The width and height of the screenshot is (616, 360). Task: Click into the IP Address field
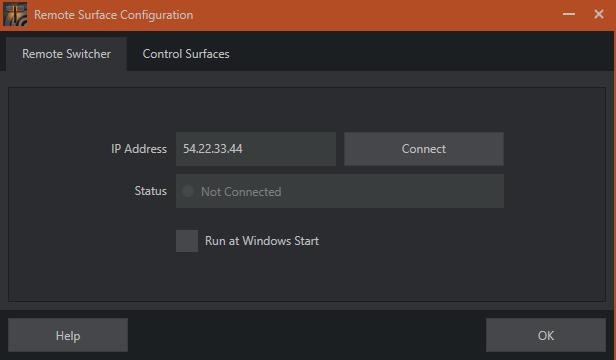[x=256, y=149]
